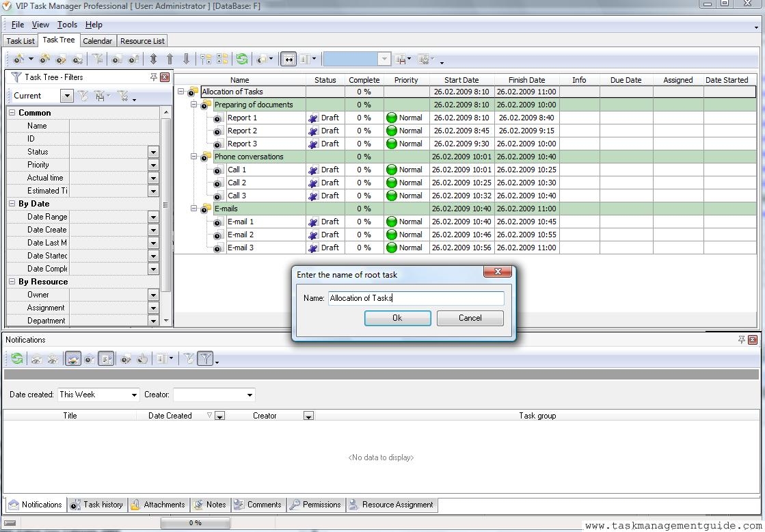Click the green priority ball for Call 2
The height and width of the screenshot is (532, 765).
(x=391, y=183)
